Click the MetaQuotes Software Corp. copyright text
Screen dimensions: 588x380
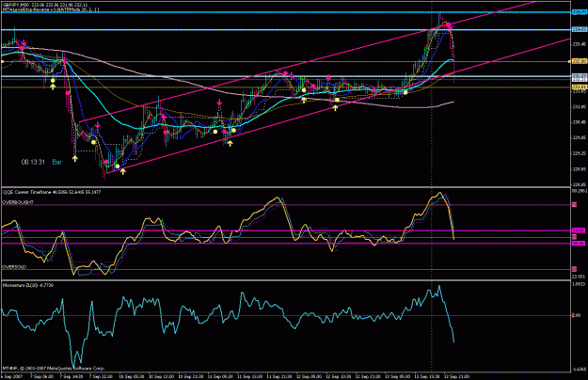pos(54,368)
